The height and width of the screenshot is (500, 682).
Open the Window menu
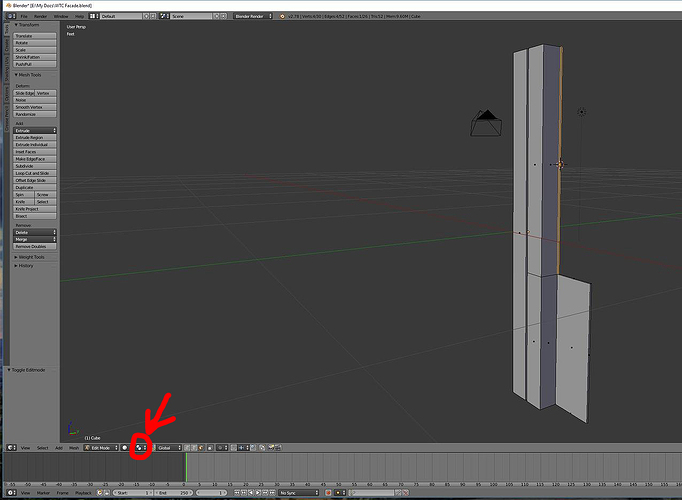[61, 16]
